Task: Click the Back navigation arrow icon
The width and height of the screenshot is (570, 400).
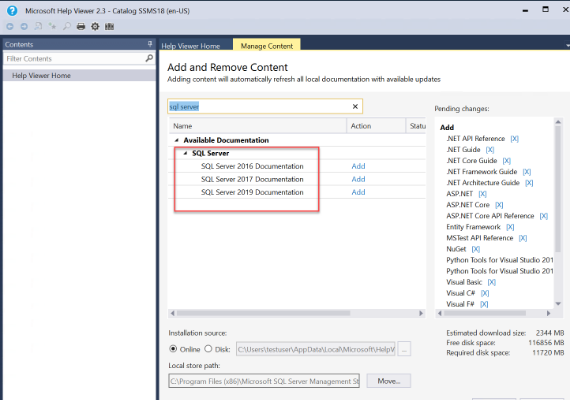Action: pyautogui.click(x=10, y=26)
